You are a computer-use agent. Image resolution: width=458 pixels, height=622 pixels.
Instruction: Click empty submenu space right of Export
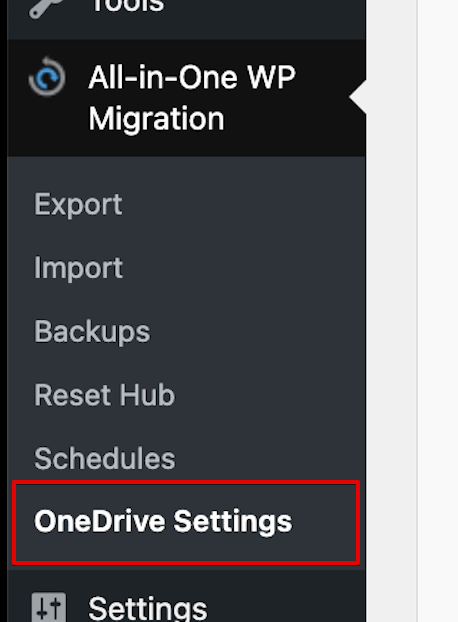coord(242,205)
